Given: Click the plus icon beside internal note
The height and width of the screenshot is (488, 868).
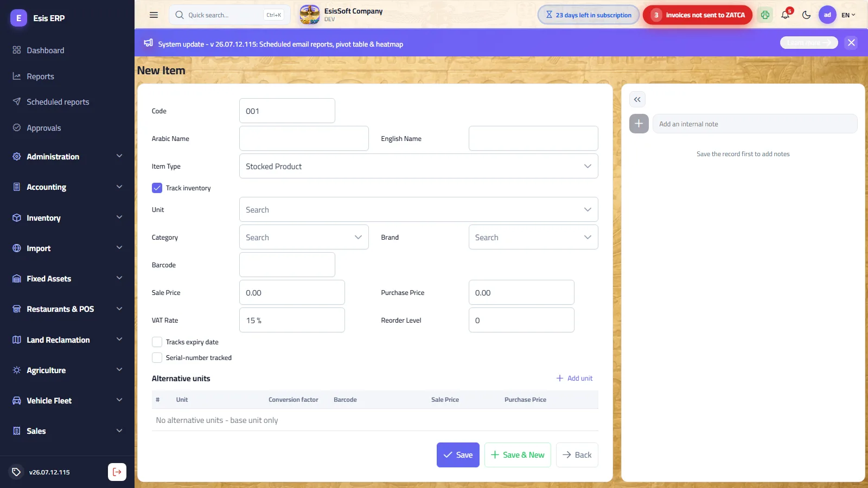Looking at the screenshot, I should 639,124.
